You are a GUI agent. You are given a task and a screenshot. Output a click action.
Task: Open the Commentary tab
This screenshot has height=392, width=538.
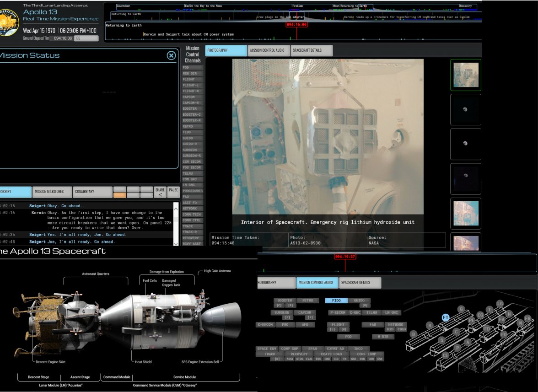[92, 192]
